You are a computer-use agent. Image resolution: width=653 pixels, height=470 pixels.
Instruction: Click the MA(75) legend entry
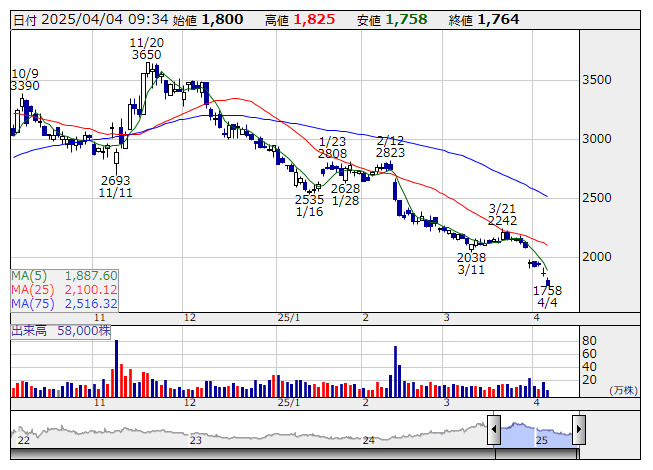(x=65, y=303)
